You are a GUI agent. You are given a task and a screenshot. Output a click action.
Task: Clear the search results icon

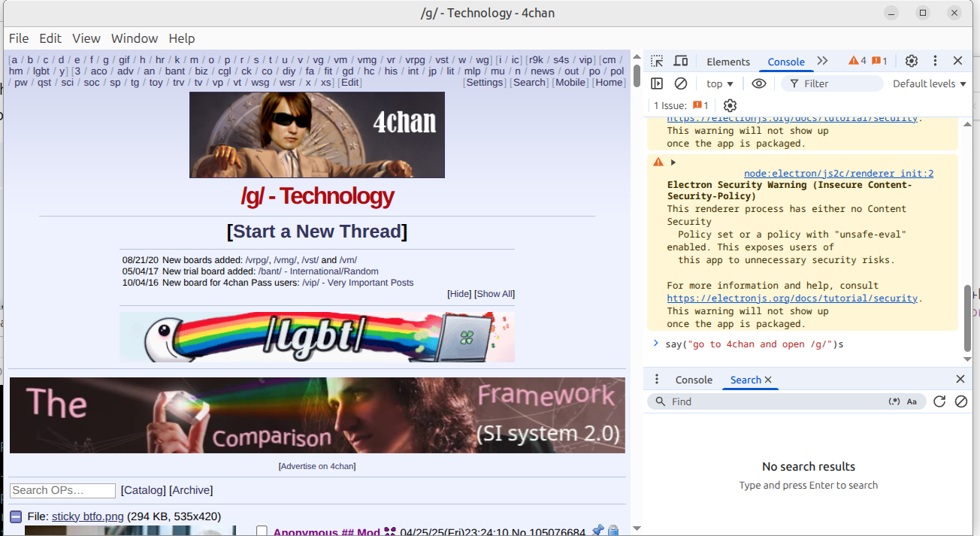tap(960, 401)
